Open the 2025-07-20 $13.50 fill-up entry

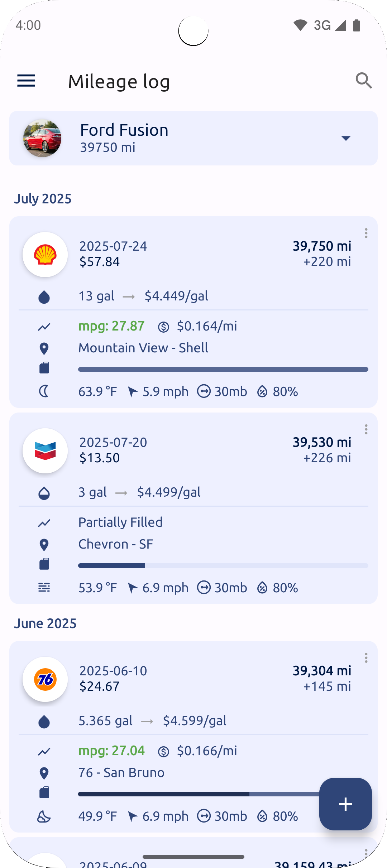point(193,508)
